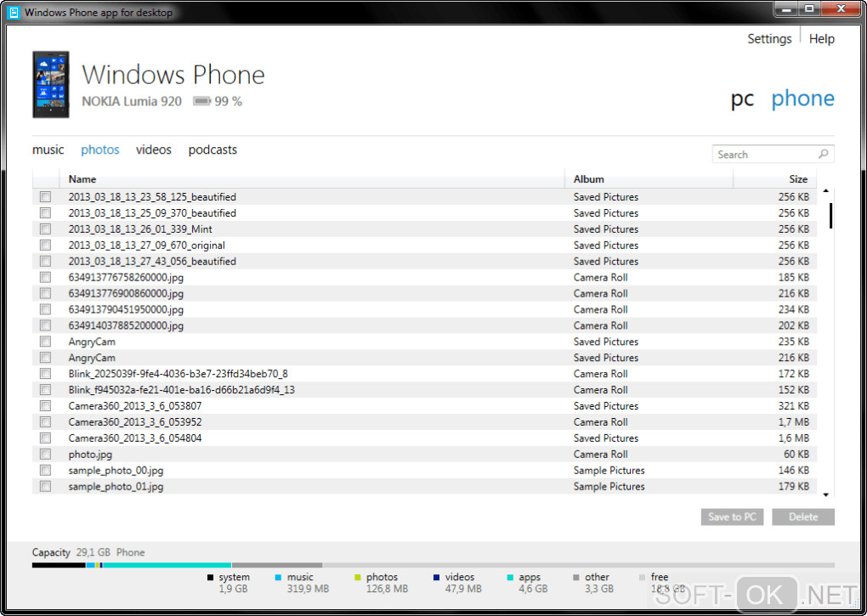
Task: Click the photos 126,8 MB legend text
Action: point(387,583)
